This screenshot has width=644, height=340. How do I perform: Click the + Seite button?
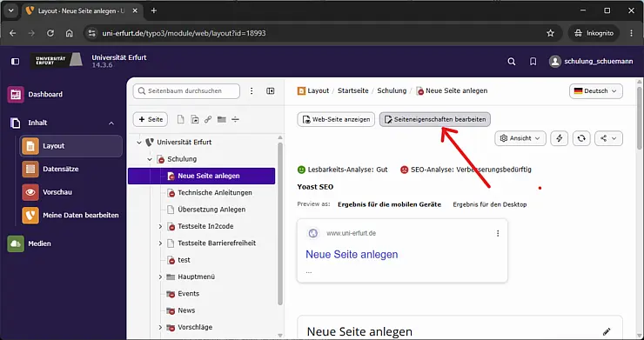tap(151, 119)
